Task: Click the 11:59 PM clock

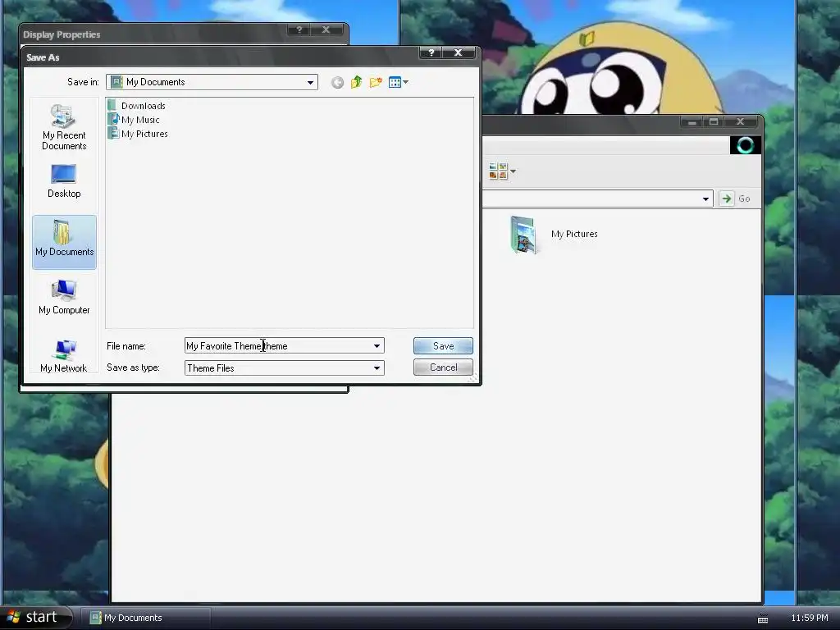Action: [x=810, y=618]
